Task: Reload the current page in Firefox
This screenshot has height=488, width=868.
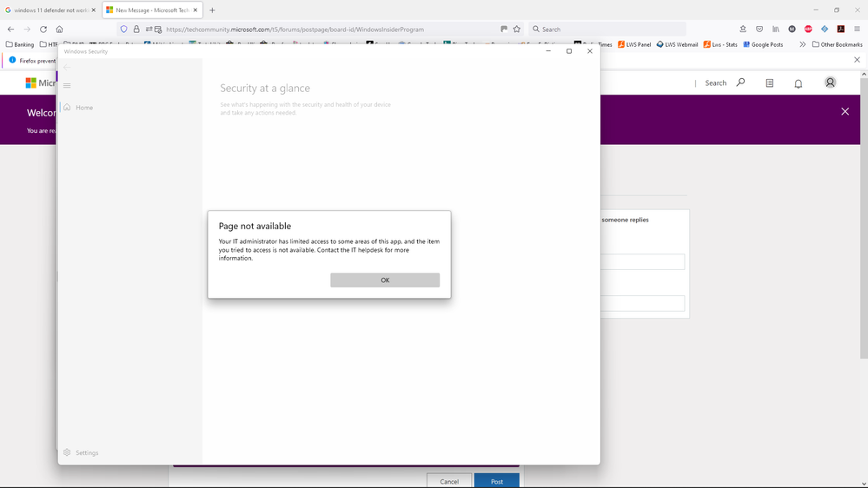Action: 43,30
